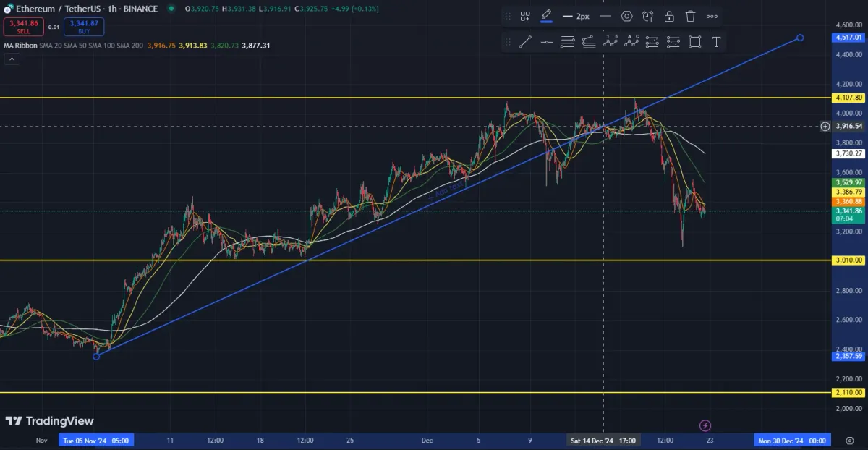This screenshot has height=450, width=868.
Task: Delete the selected drawing with trash icon
Action: (x=691, y=16)
